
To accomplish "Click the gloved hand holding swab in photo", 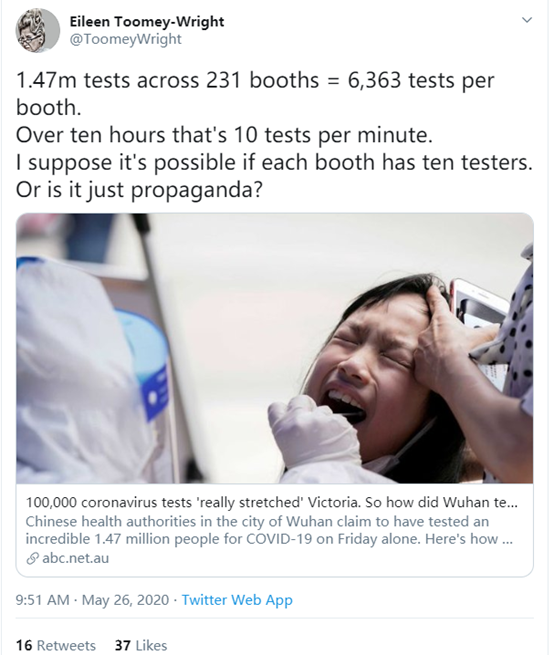I will [x=314, y=431].
